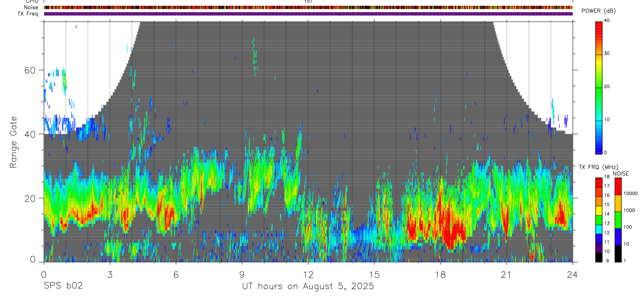644x297 pixels.
Task: Click the SPS b02 label
Action: (63, 286)
